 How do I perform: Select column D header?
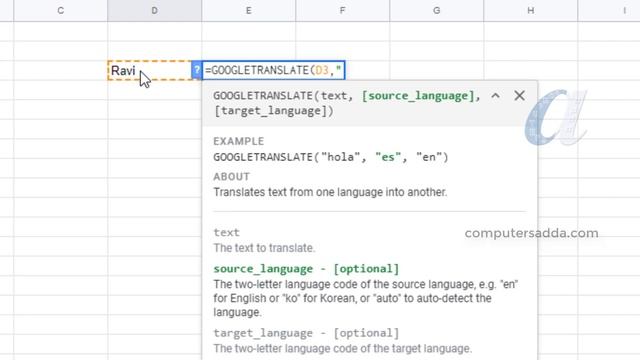(x=154, y=11)
